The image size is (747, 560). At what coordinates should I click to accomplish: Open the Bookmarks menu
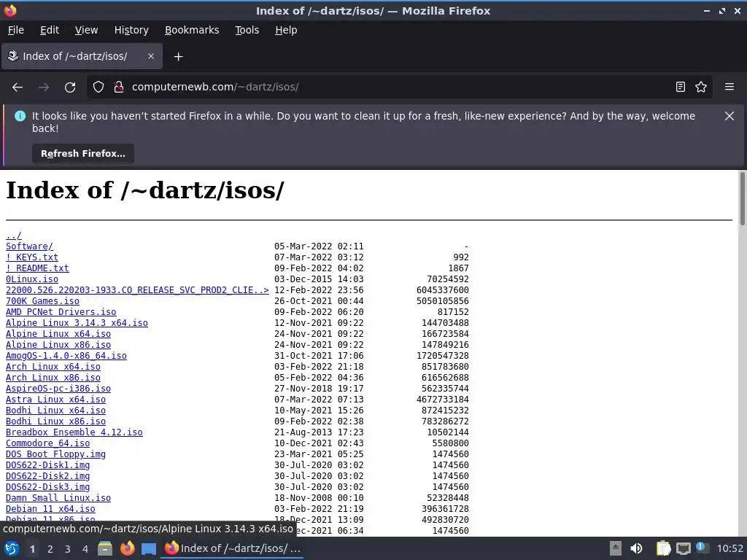(x=192, y=30)
